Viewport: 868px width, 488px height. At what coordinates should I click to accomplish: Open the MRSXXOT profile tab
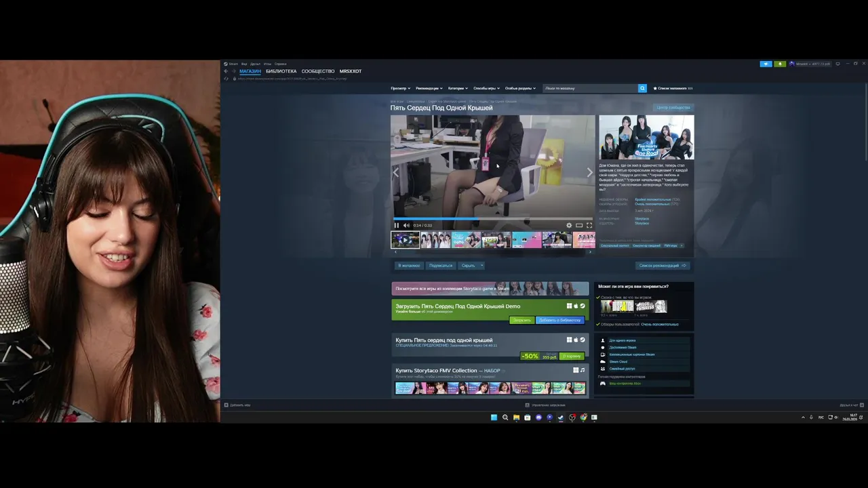click(x=351, y=71)
